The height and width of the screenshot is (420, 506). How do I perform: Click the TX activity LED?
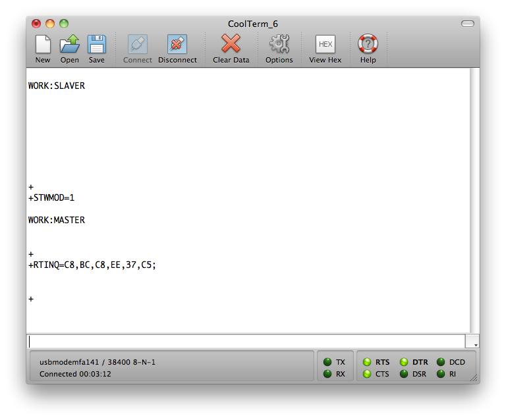pos(327,362)
